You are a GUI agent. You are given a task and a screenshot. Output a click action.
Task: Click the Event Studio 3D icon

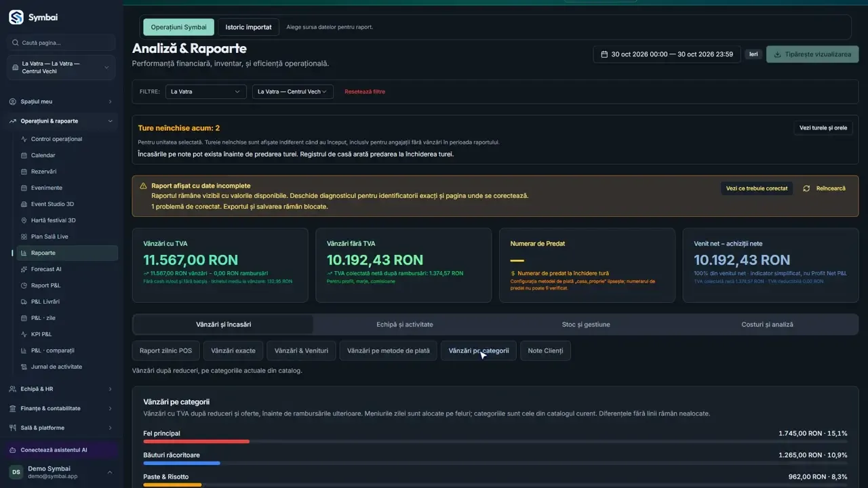click(x=24, y=204)
